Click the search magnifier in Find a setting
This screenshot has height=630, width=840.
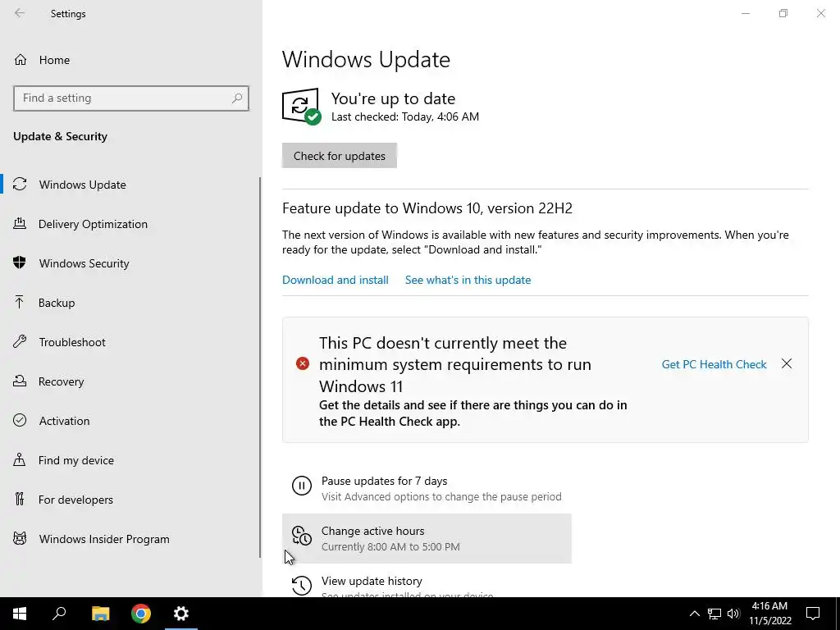[237, 98]
